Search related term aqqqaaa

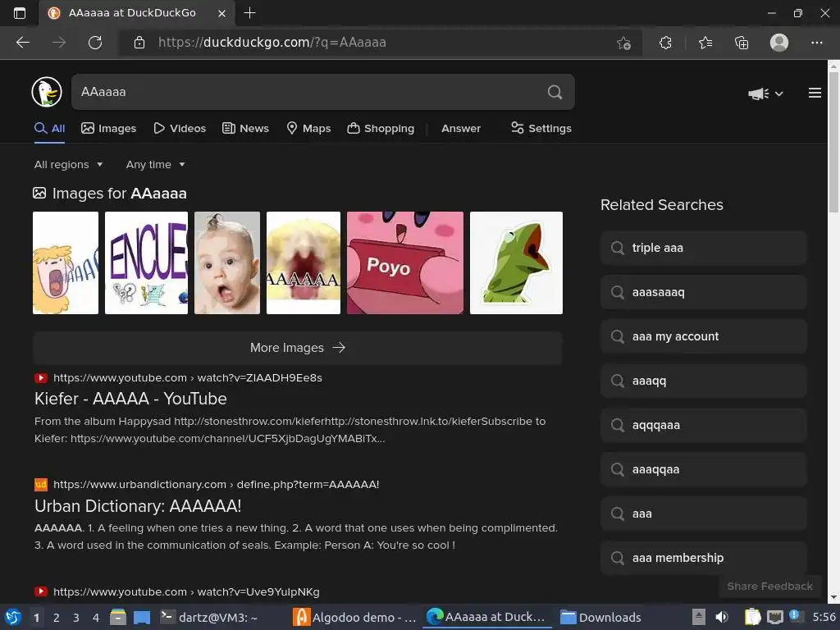pos(703,426)
